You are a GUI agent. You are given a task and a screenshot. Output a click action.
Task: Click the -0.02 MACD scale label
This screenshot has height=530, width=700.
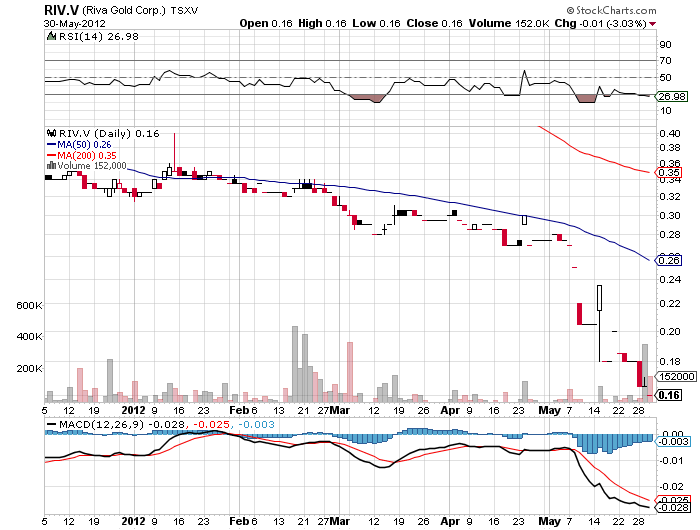pos(671,486)
